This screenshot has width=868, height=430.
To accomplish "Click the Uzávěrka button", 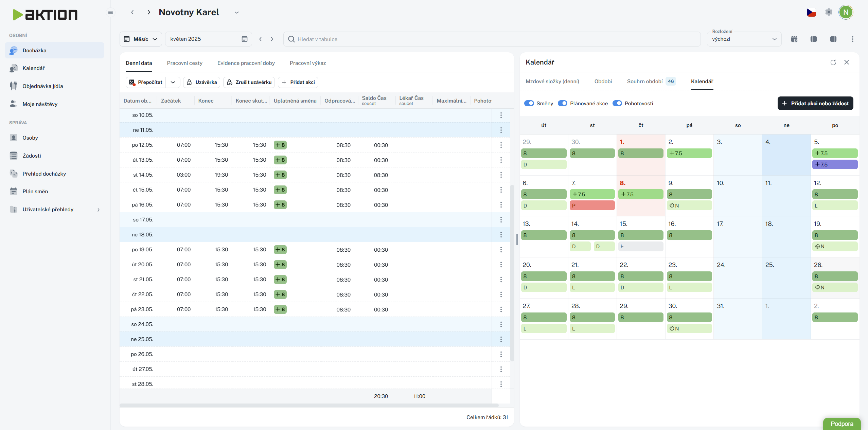I will [202, 83].
